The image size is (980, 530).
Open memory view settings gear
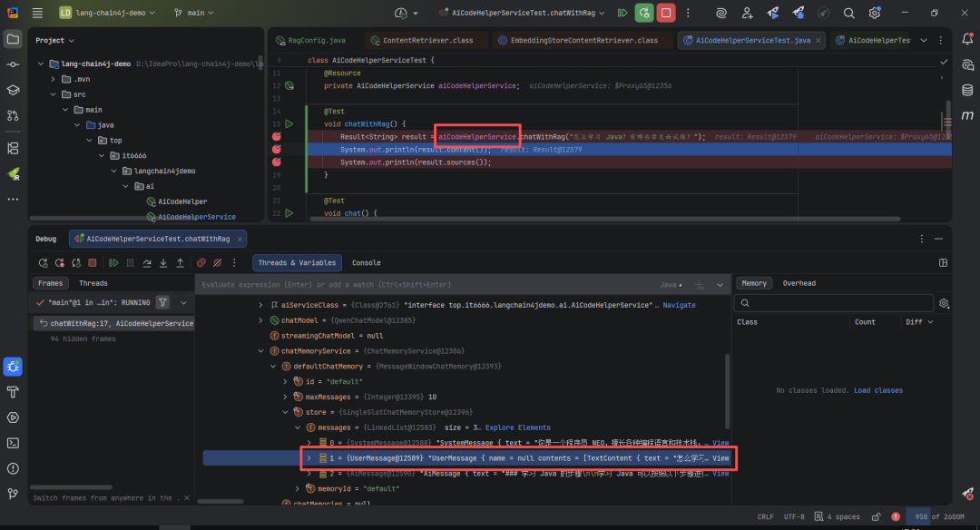(x=944, y=303)
